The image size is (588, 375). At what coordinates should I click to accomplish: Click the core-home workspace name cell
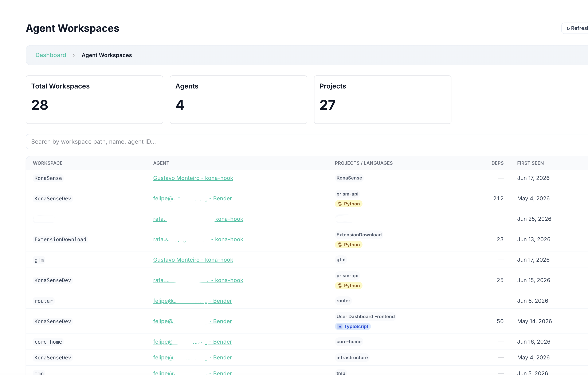tap(48, 342)
